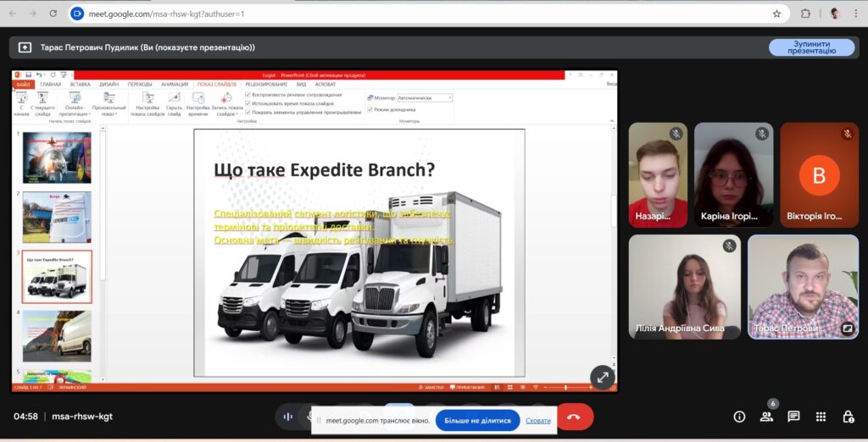Open the Монитор dropdown set to Автоматически

425,98
